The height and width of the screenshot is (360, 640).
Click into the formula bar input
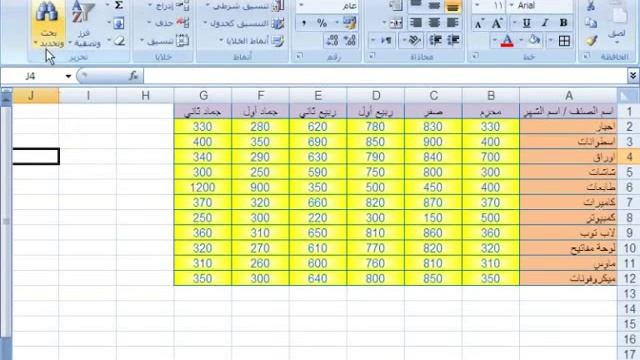[386, 76]
